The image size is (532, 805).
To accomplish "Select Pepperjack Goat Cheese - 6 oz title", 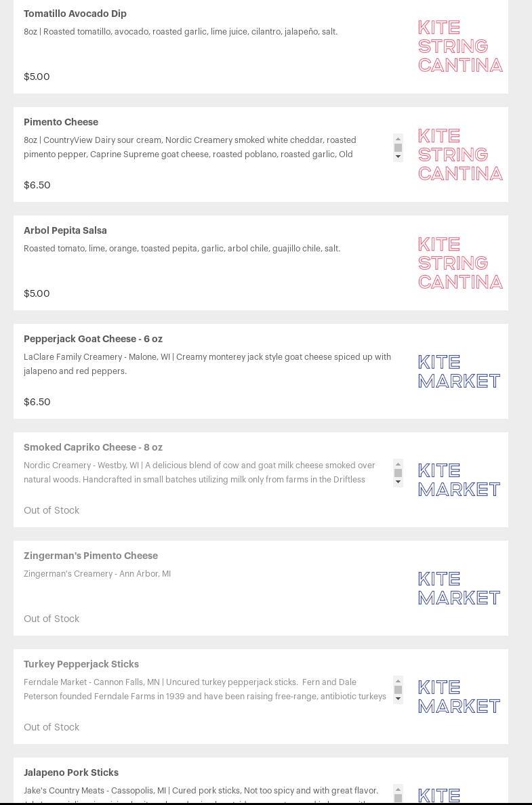I will 93,339.
